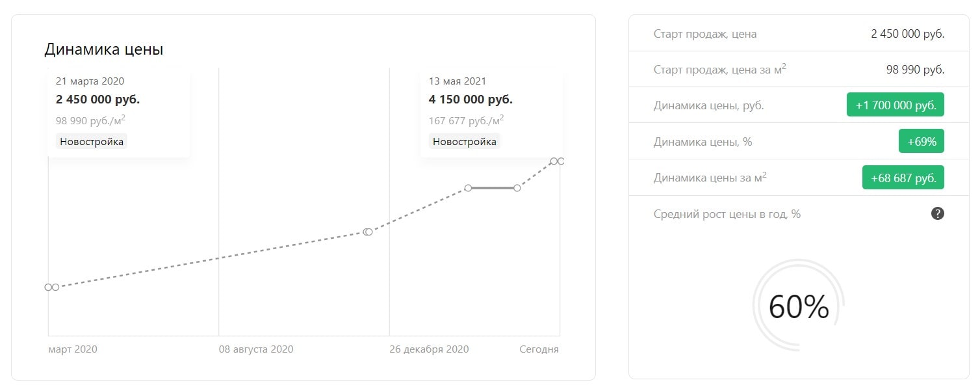Click the +69% green badge
980x391 pixels.
point(922,141)
